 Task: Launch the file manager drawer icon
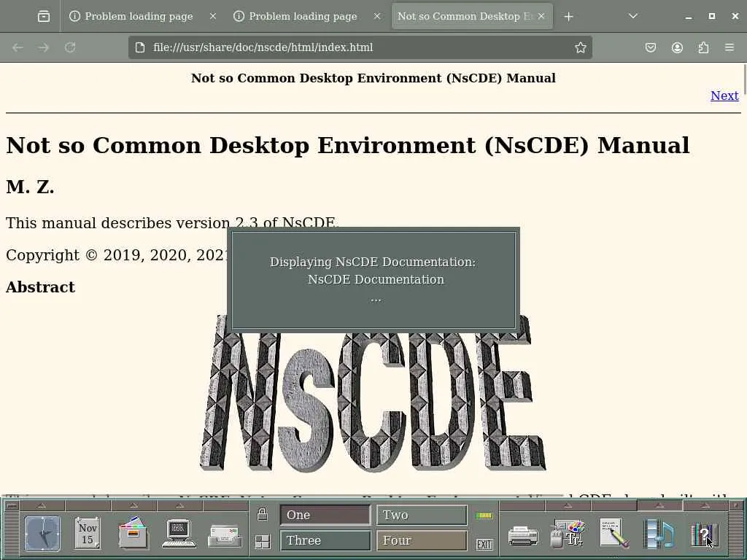coord(133,533)
